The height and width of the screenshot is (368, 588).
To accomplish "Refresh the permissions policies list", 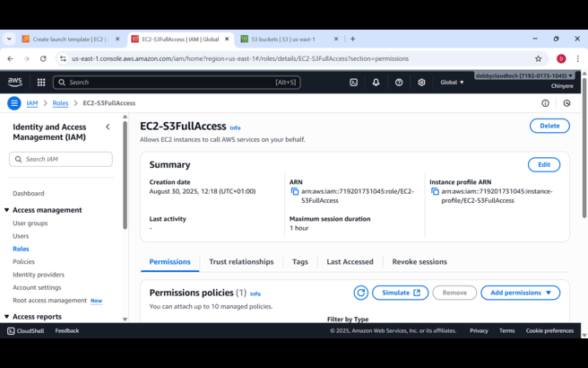I will [x=360, y=293].
